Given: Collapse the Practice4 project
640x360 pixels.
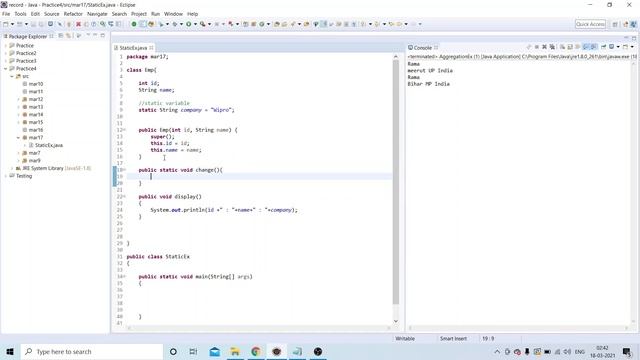Looking at the screenshot, I should (6, 69).
